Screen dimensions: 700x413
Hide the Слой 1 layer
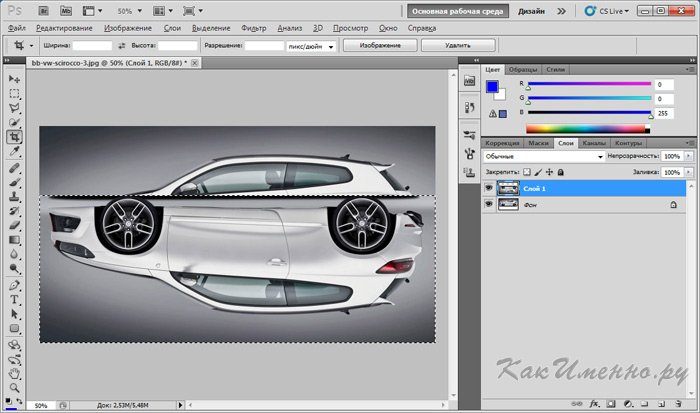pyautogui.click(x=489, y=188)
